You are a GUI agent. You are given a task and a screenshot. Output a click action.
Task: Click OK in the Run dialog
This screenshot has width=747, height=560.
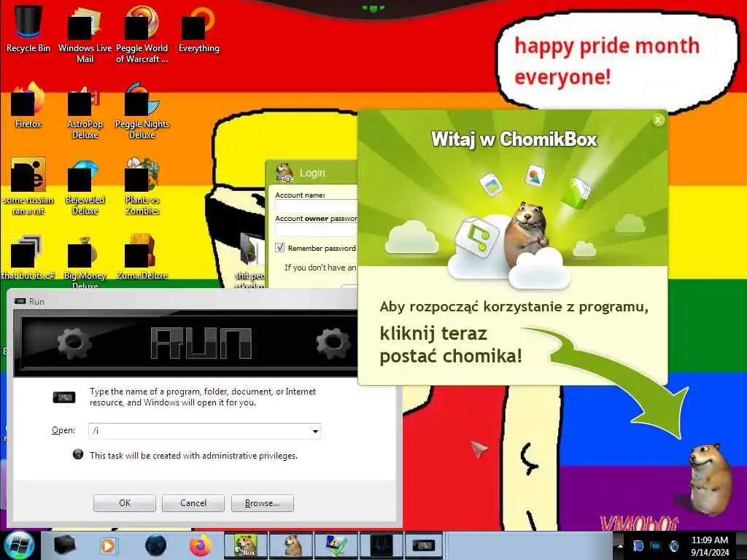click(124, 503)
